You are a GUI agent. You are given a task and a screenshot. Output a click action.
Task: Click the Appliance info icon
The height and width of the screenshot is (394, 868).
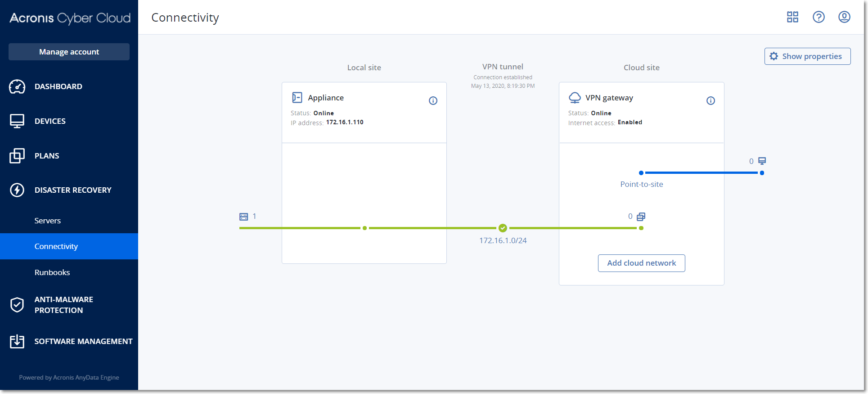[x=433, y=101]
